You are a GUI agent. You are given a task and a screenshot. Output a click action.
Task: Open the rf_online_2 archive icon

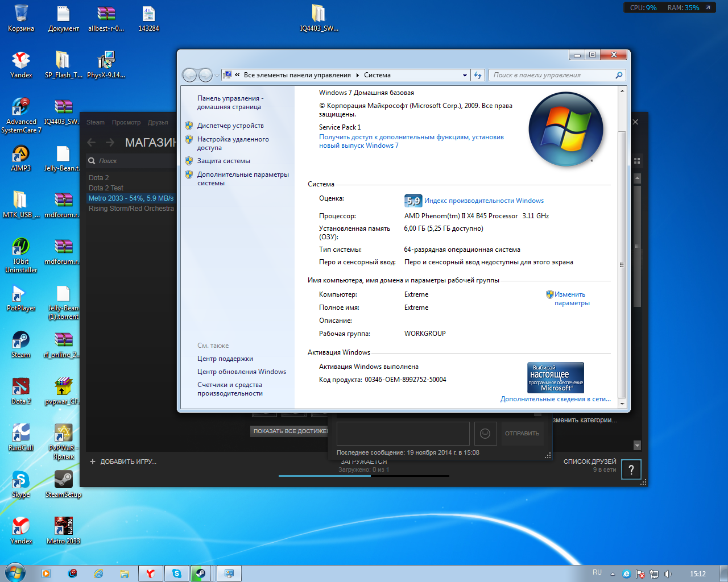coord(63,344)
